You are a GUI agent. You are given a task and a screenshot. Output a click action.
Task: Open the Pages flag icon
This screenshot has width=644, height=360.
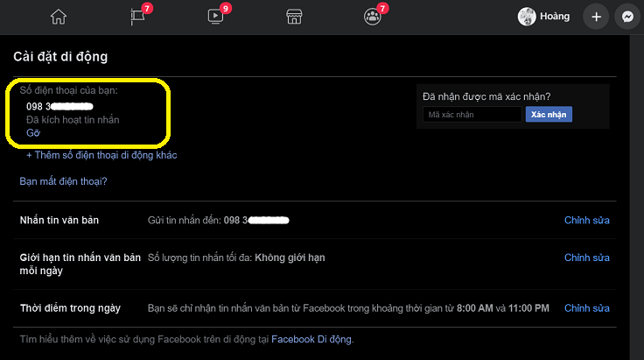click(x=137, y=17)
